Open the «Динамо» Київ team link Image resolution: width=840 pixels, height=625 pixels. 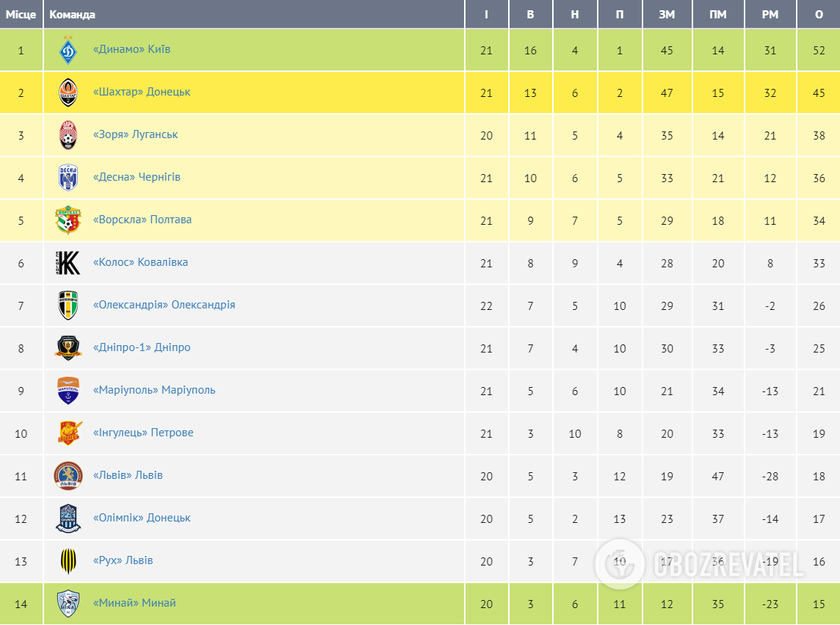131,49
